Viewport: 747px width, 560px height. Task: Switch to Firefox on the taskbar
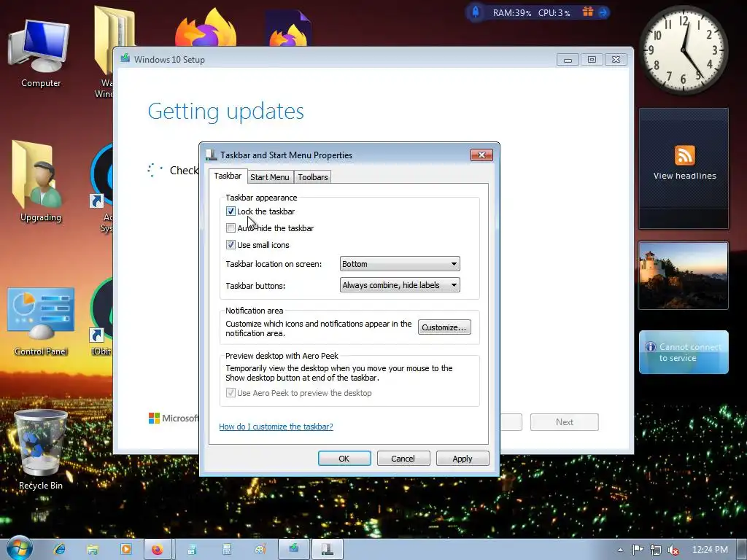(x=158, y=550)
